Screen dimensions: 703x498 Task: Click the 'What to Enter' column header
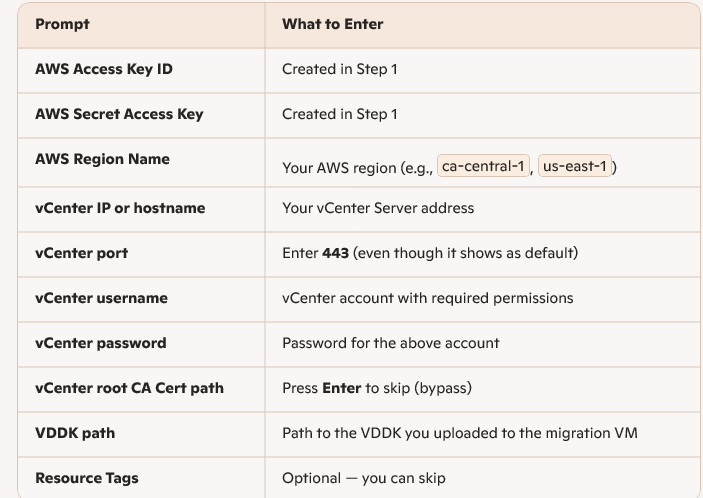pos(332,24)
